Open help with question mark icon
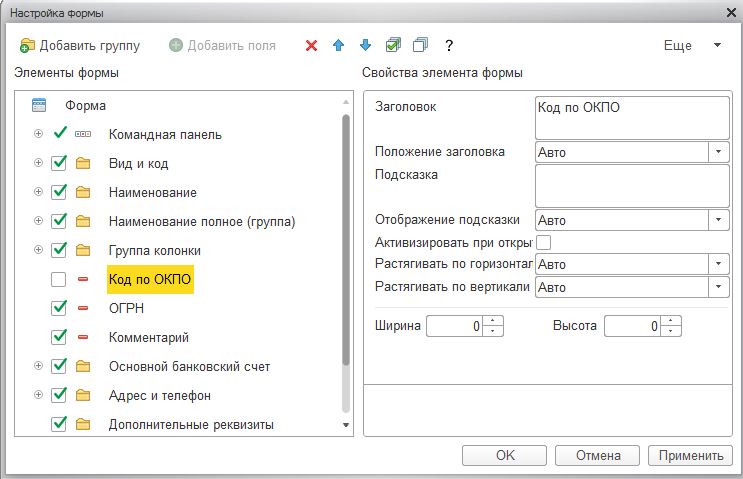743x479 pixels. point(449,45)
